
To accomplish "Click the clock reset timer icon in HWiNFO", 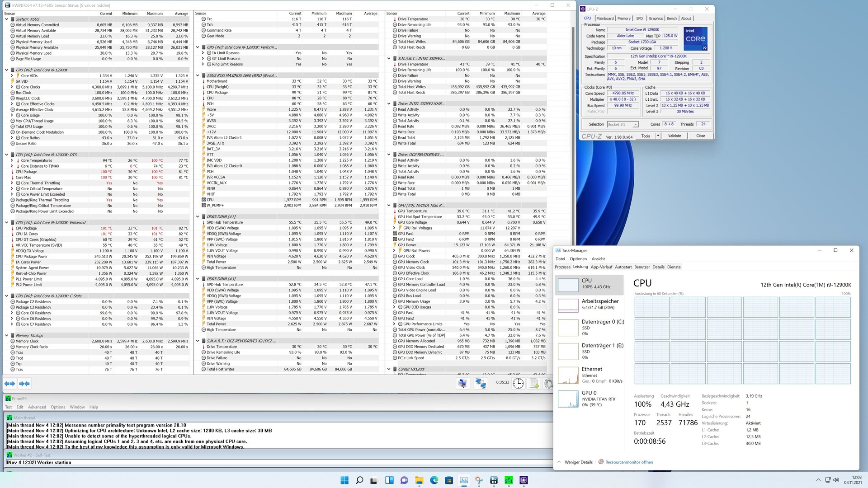I will coord(518,384).
